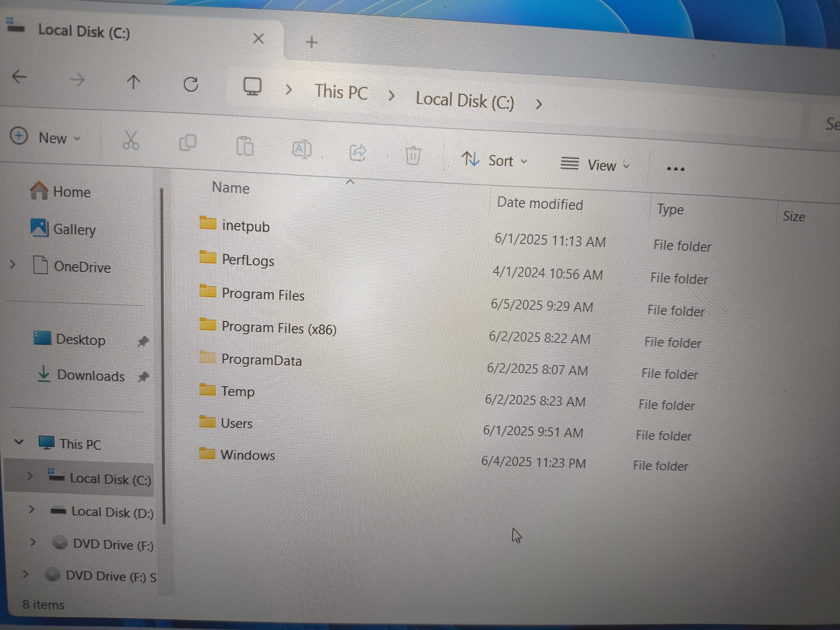Select DVD Drive (F:) under This PC
Image resolution: width=840 pixels, height=630 pixels.
(x=103, y=544)
